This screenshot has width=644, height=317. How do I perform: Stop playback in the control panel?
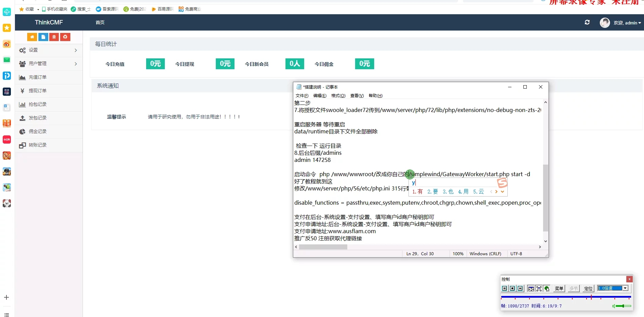(512, 288)
